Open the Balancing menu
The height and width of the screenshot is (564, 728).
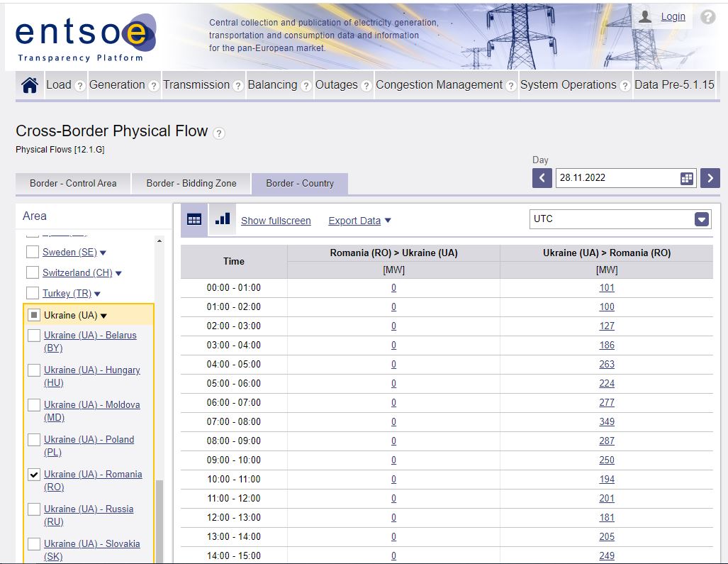pyautogui.click(x=272, y=84)
